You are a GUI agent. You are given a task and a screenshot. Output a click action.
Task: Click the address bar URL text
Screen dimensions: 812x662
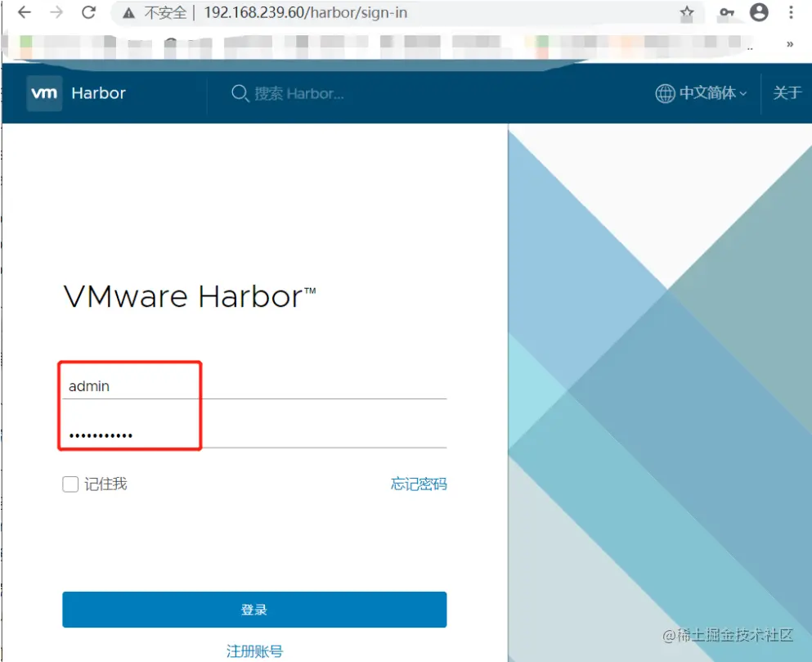pos(306,12)
